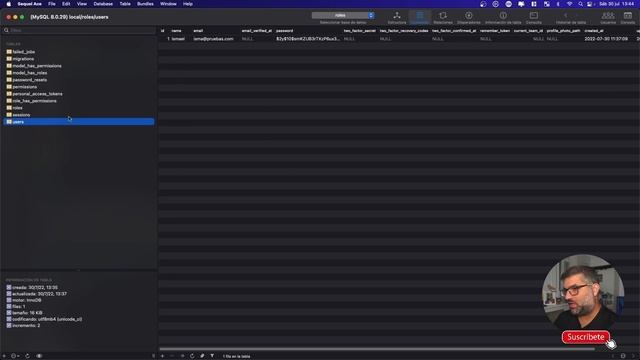Sort by the remember_token column header
Image resolution: width=640 pixels, height=360 pixels.
pyautogui.click(x=495, y=31)
